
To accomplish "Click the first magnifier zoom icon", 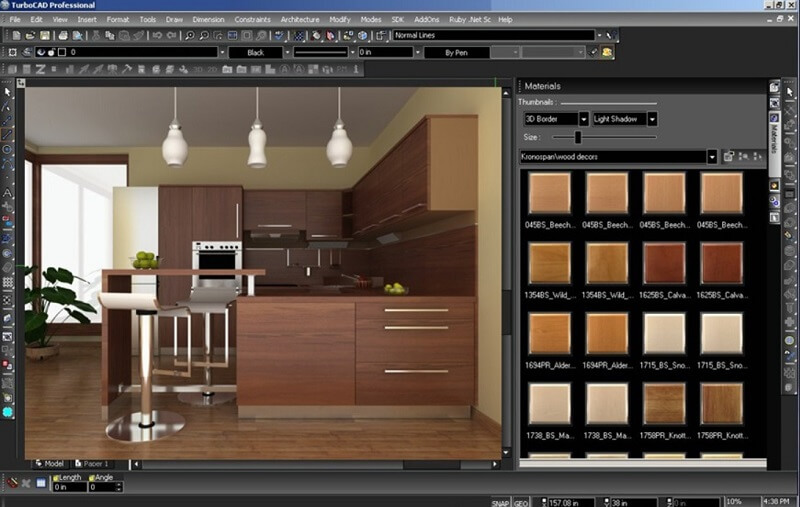I will [191, 36].
